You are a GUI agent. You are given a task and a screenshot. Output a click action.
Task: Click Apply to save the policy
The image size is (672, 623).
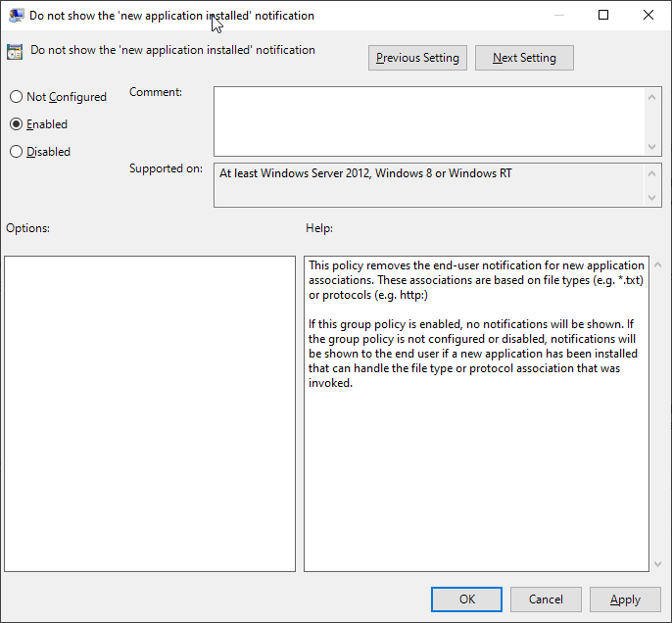point(625,599)
